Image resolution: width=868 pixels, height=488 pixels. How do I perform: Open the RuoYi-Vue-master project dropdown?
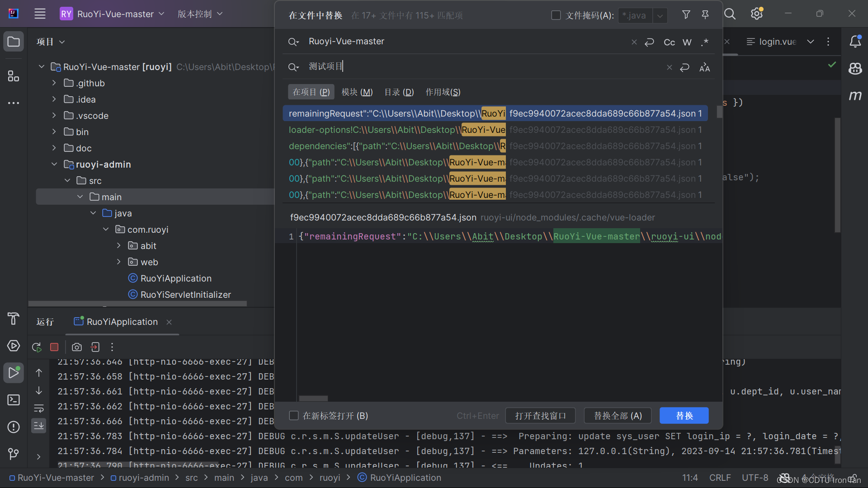click(112, 14)
